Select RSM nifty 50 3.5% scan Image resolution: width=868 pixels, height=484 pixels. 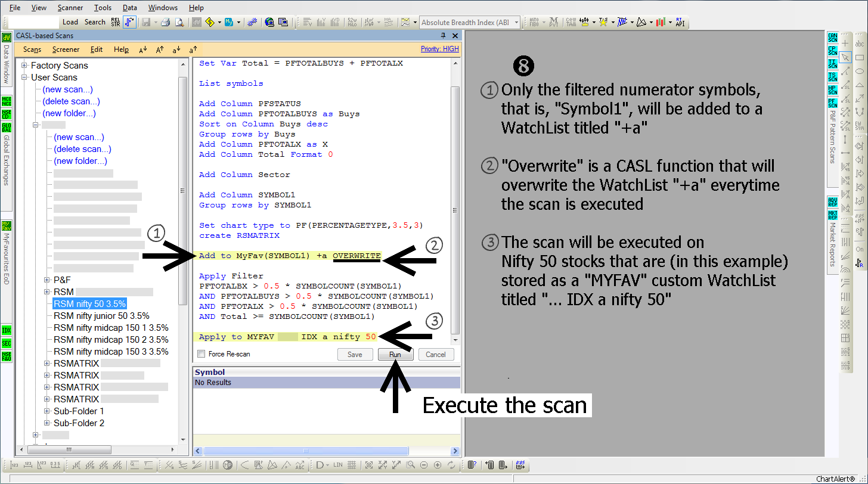89,304
